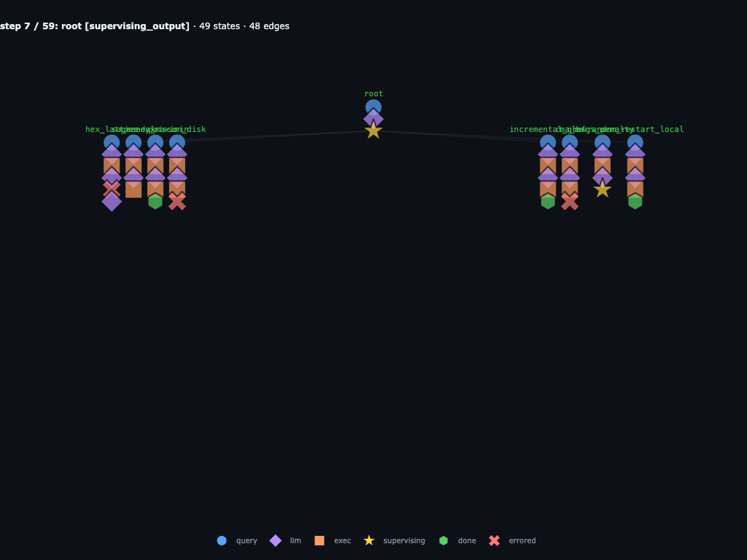Click the right cluster's yellow supervising star
Viewport: 747px width, 560px height.
(602, 189)
